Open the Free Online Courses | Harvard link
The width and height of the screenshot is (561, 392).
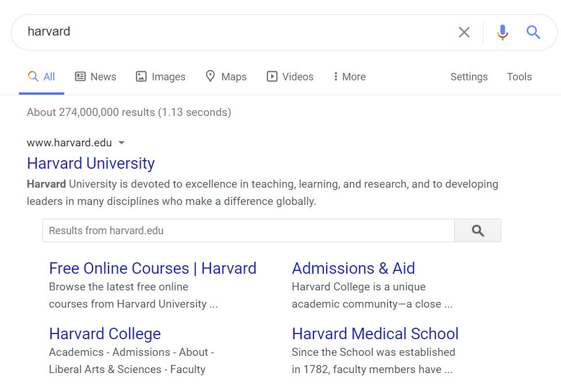pyautogui.click(x=153, y=269)
